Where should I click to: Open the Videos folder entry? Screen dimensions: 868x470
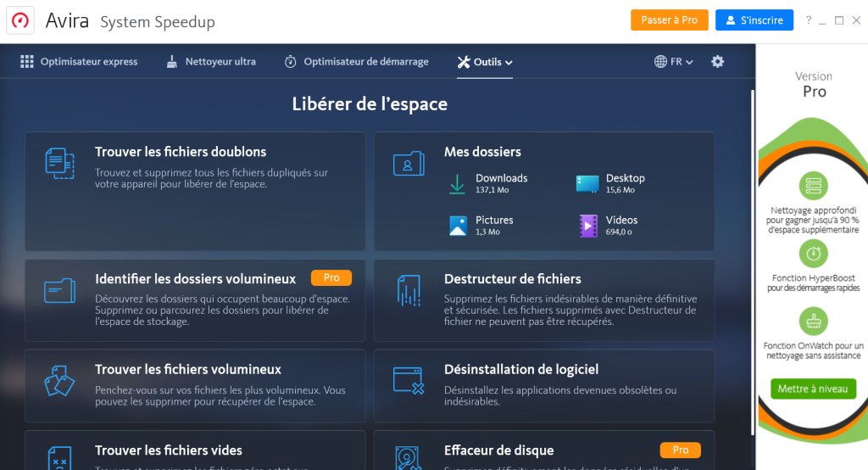(609, 226)
